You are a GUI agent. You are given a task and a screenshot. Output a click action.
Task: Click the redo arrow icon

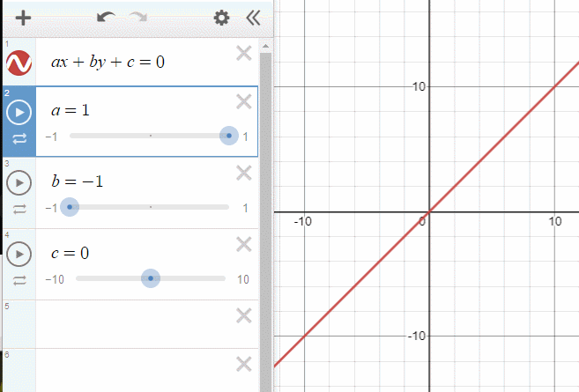pyautogui.click(x=138, y=18)
